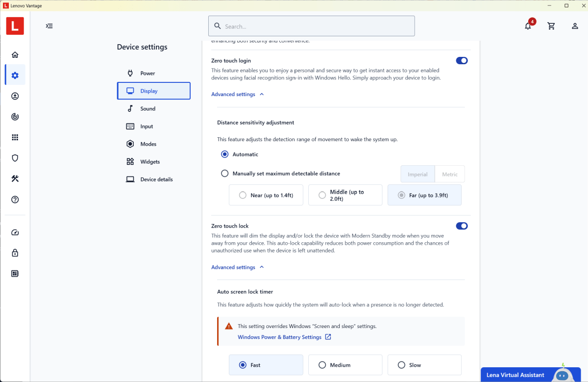
Task: Switch units to Imperial
Action: 418,174
